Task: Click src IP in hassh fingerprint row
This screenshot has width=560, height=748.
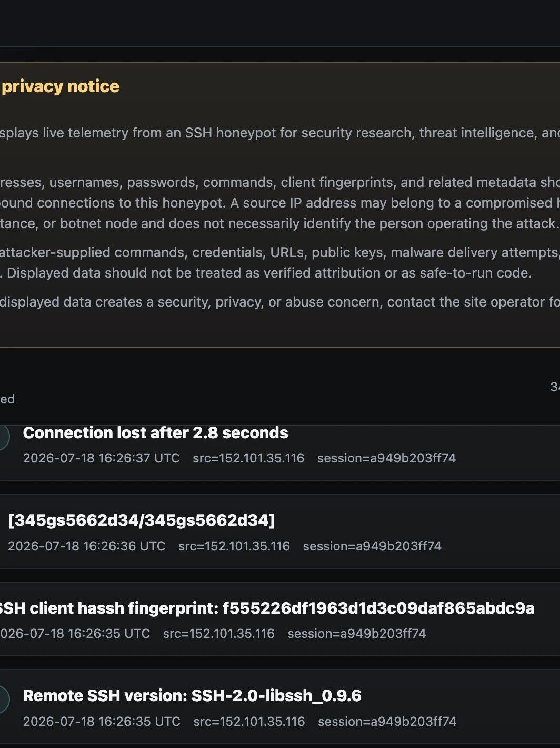Action: (x=219, y=634)
